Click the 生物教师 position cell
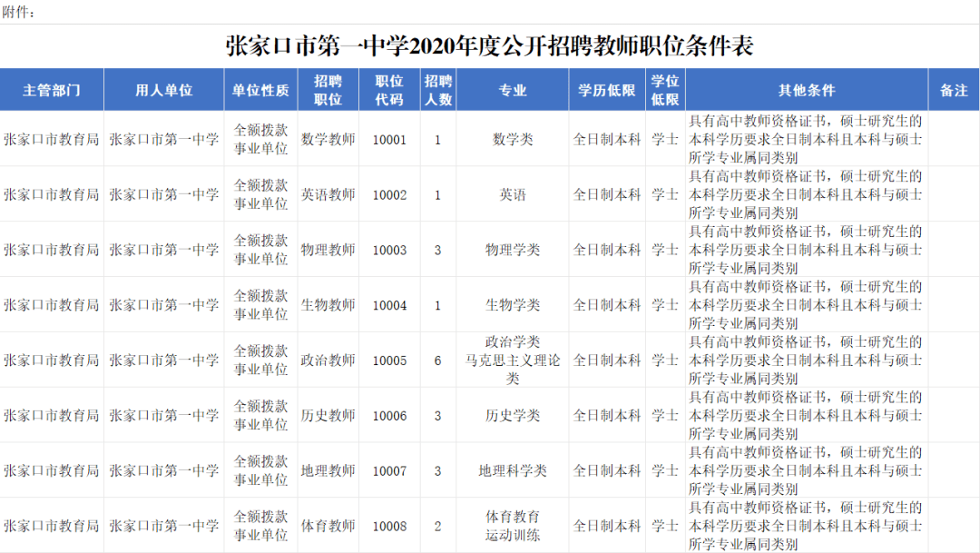 point(328,305)
